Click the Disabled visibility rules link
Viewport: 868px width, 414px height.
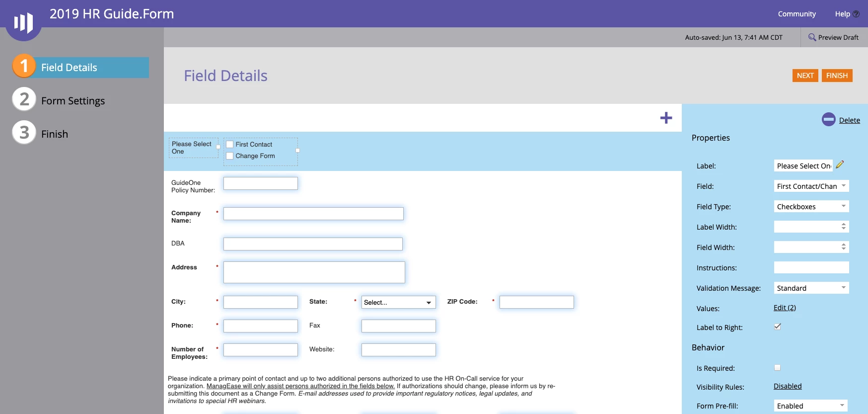tap(788, 386)
